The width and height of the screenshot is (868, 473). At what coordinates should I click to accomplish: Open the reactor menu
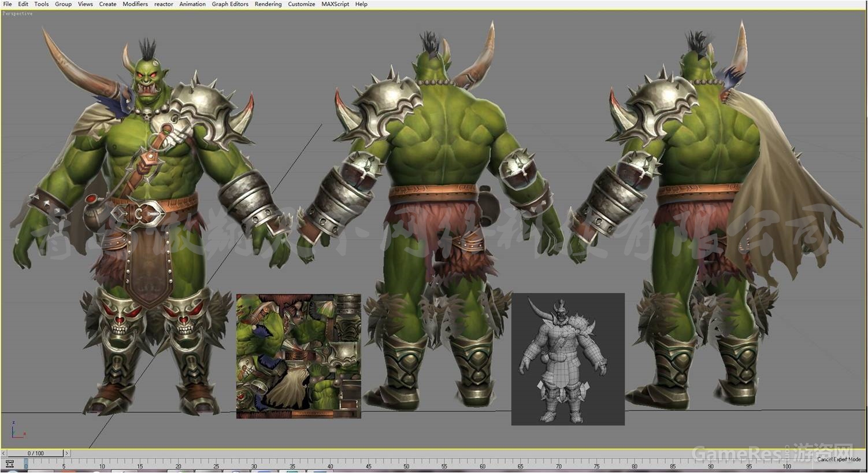(164, 4)
